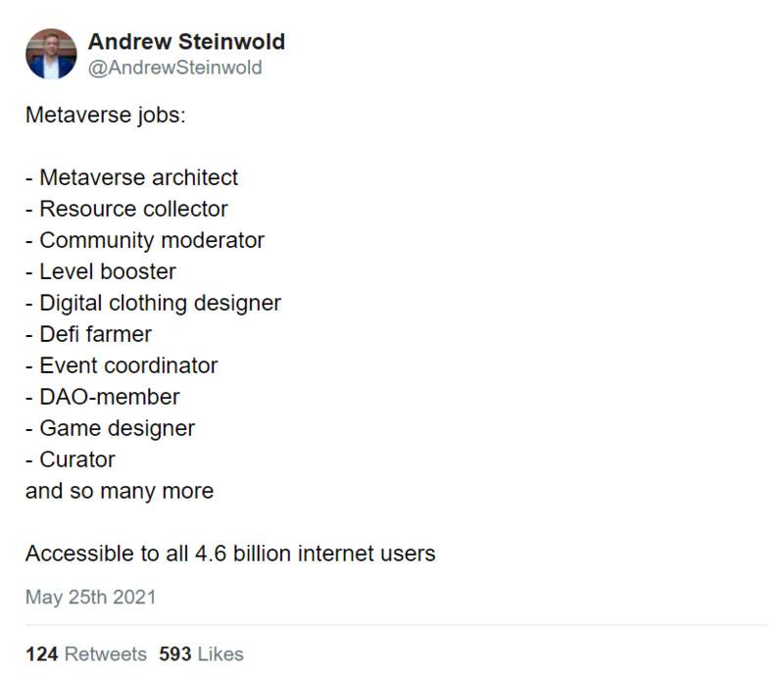This screenshot has height=675, width=784.
Task: Click the May 25th 2021 timestamp
Action: tap(90, 597)
